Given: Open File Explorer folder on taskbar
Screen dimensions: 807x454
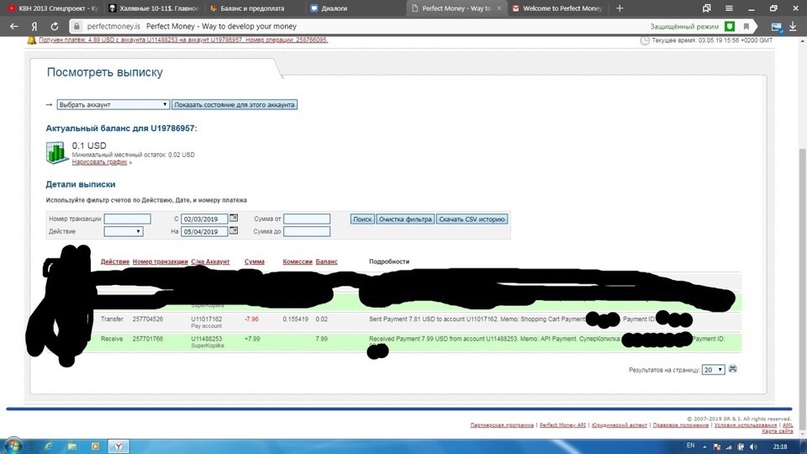Looking at the screenshot, I should pyautogui.click(x=72, y=446).
